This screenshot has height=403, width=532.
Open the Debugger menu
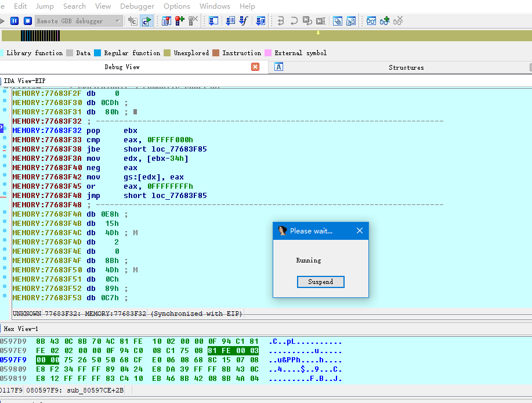137,6
